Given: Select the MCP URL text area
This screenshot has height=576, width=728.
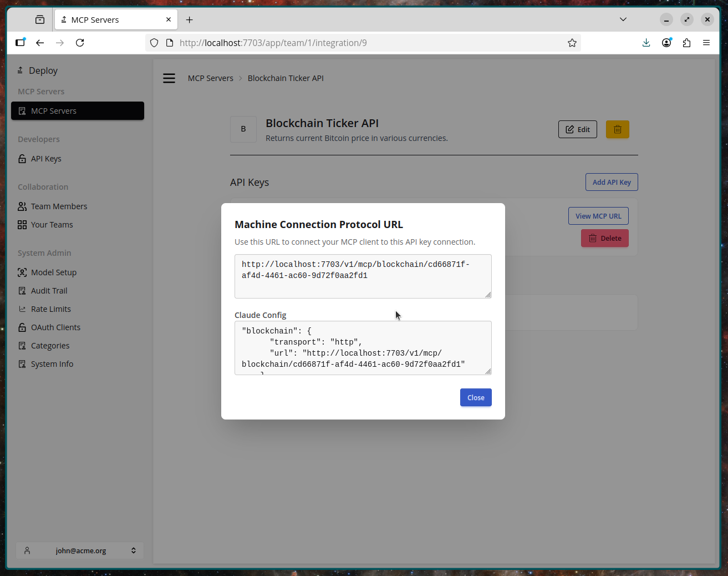Looking at the screenshot, I should pos(363,276).
